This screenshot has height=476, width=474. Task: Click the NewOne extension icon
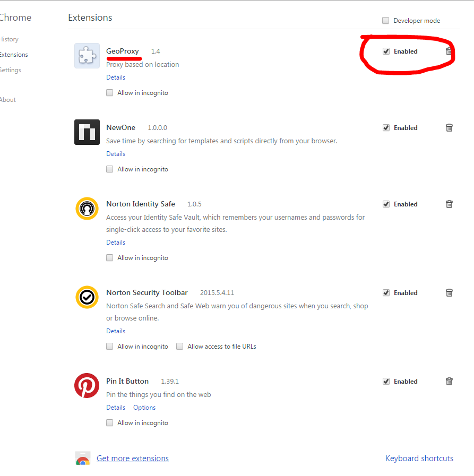pos(87,132)
